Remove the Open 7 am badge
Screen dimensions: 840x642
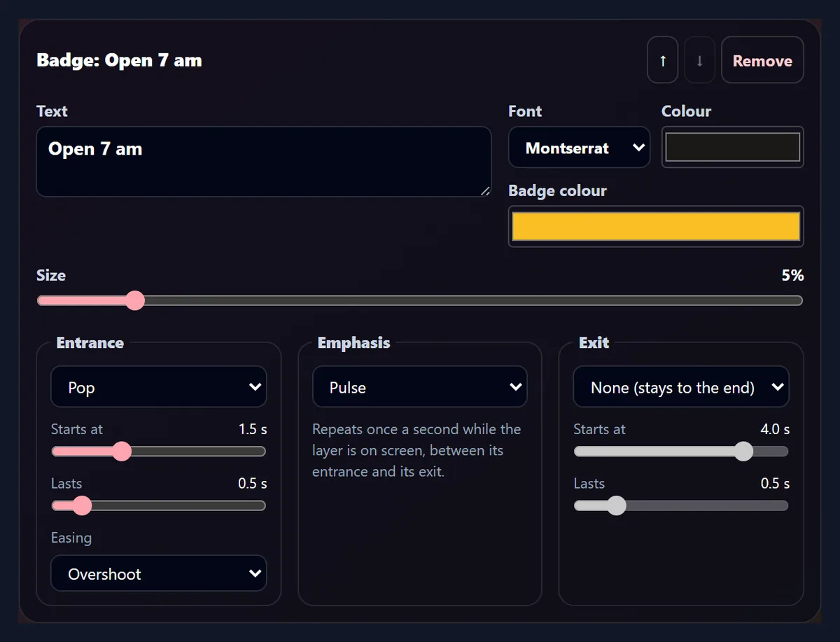[x=762, y=60]
